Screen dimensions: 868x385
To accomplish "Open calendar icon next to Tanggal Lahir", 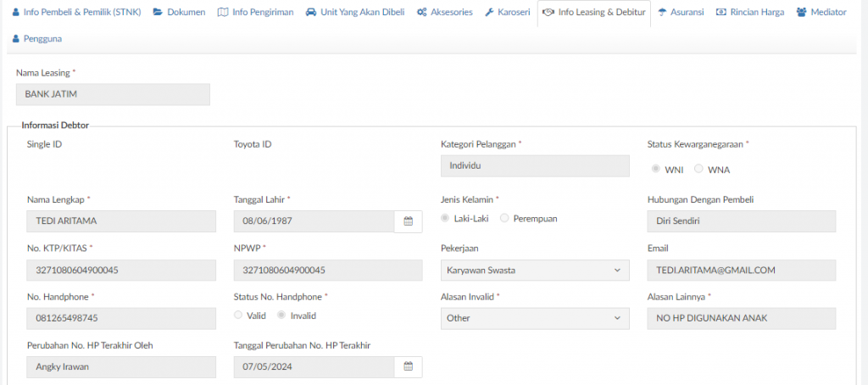I will coord(408,221).
